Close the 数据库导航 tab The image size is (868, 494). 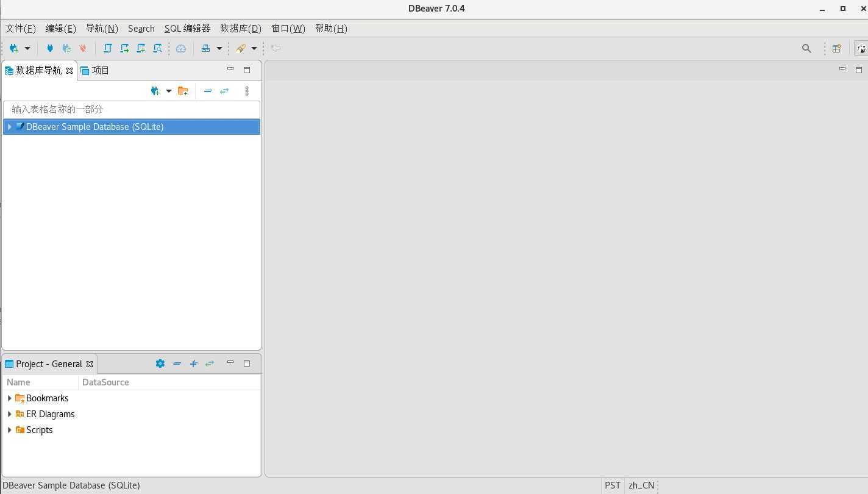click(69, 71)
